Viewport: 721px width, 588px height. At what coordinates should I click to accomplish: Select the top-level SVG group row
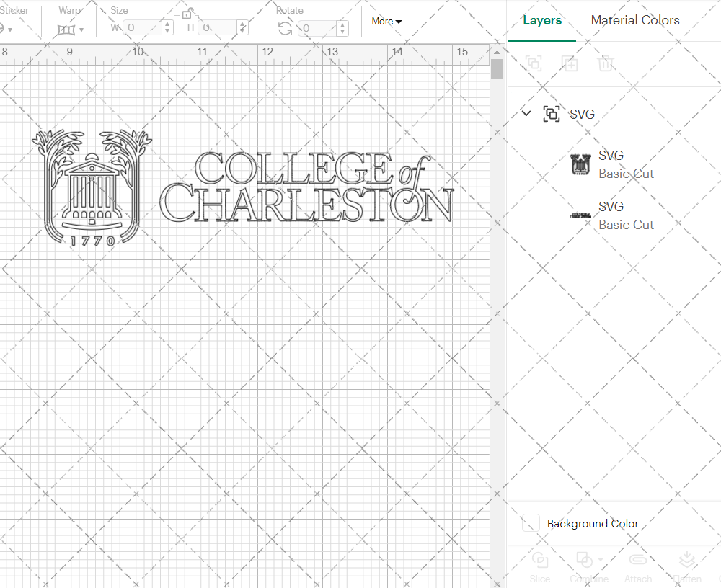click(614, 114)
